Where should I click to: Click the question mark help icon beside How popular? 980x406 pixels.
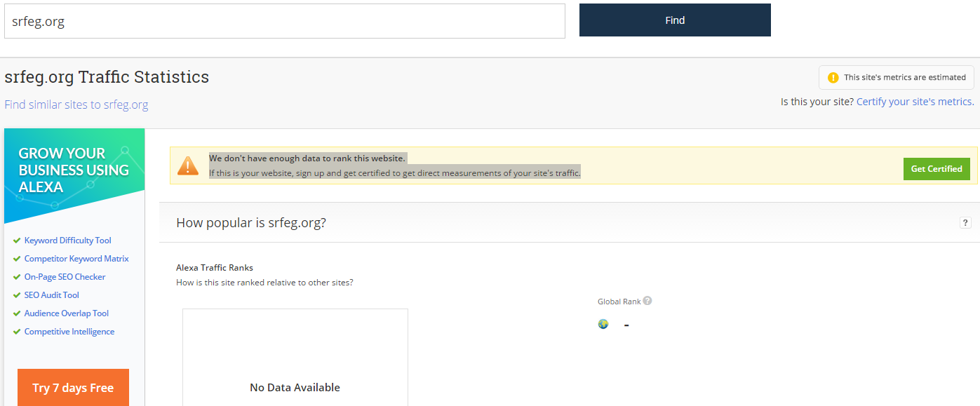coord(966,223)
